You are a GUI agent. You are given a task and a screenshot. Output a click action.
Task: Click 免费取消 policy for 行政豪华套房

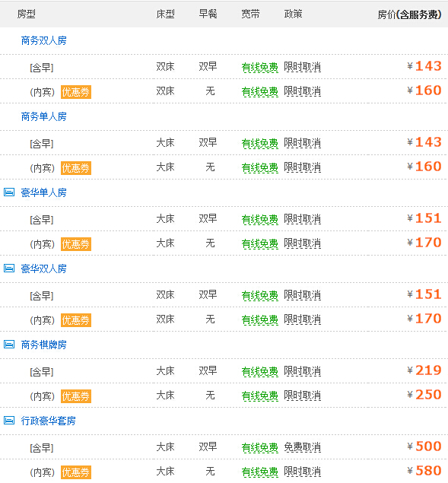tap(302, 447)
